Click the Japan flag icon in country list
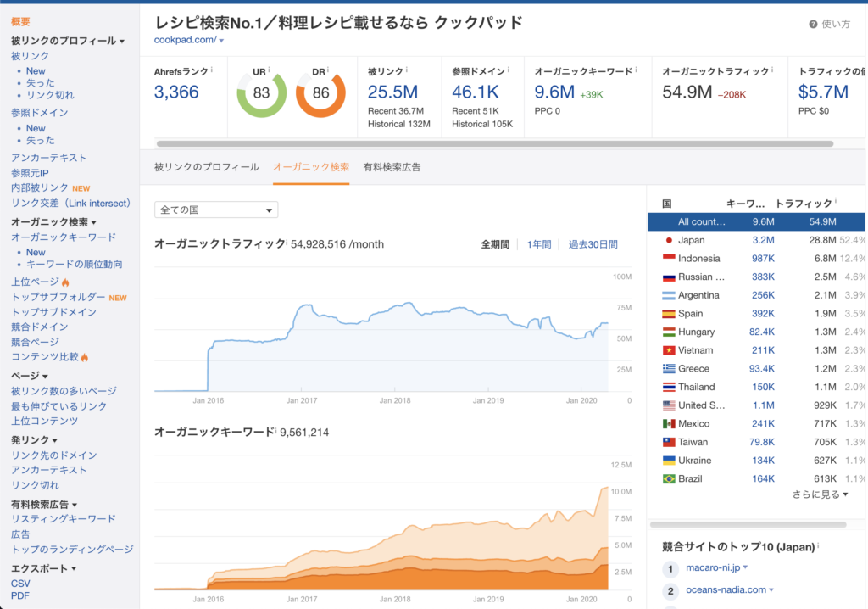Screen dimensions: 868x609 669,240
